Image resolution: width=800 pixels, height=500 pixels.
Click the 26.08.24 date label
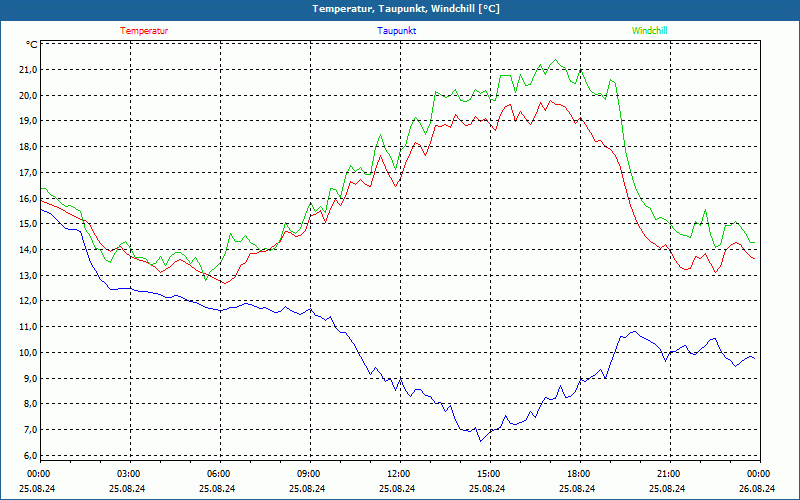[x=758, y=488]
